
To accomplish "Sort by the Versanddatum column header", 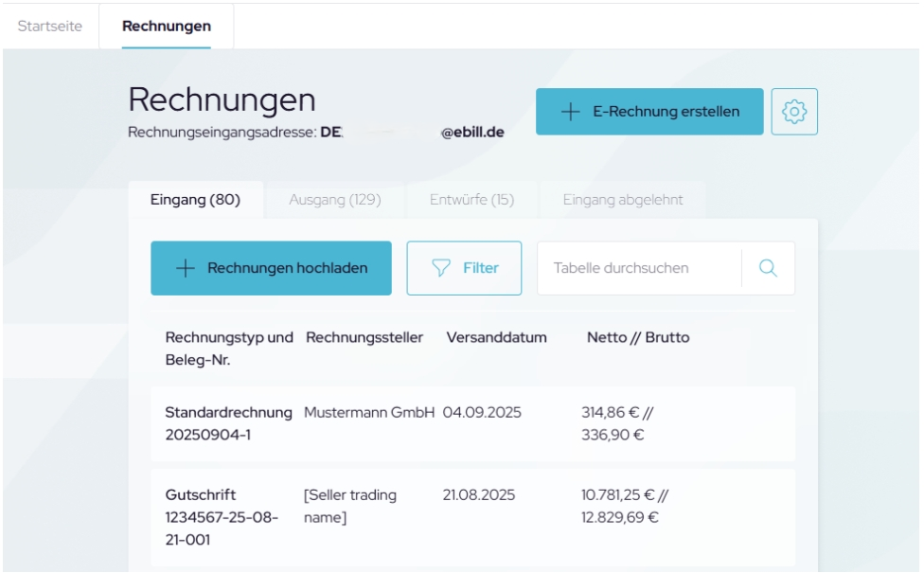I will [x=496, y=338].
